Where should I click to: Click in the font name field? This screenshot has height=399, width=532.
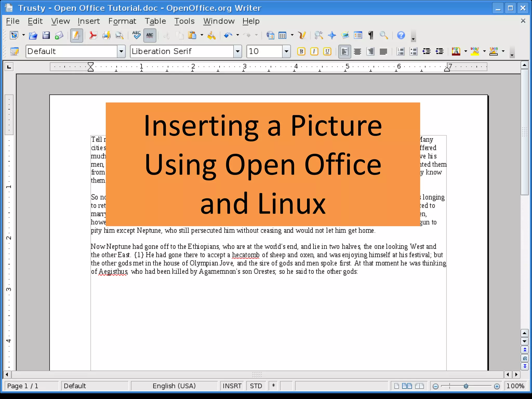coord(182,51)
